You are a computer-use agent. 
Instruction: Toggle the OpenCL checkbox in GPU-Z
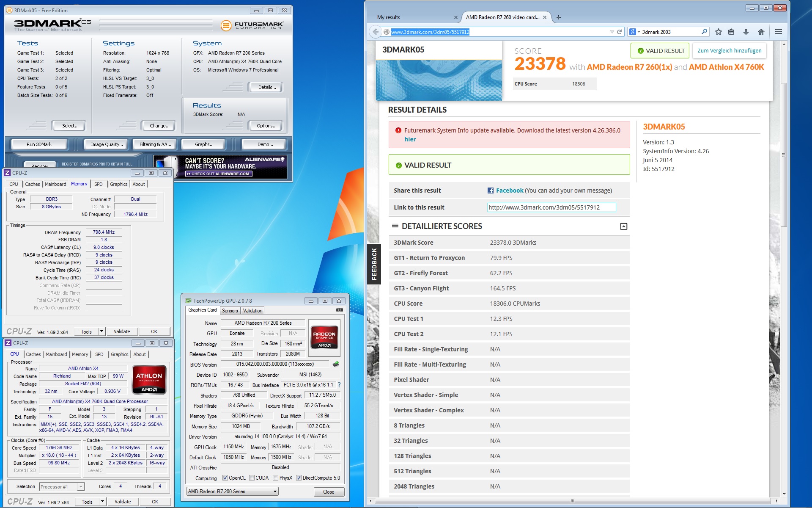tap(225, 478)
